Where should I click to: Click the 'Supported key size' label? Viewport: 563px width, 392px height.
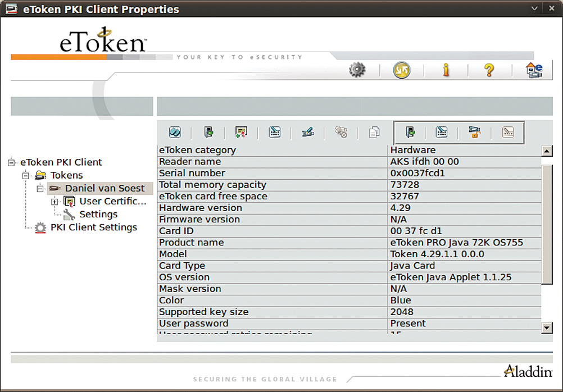(203, 312)
